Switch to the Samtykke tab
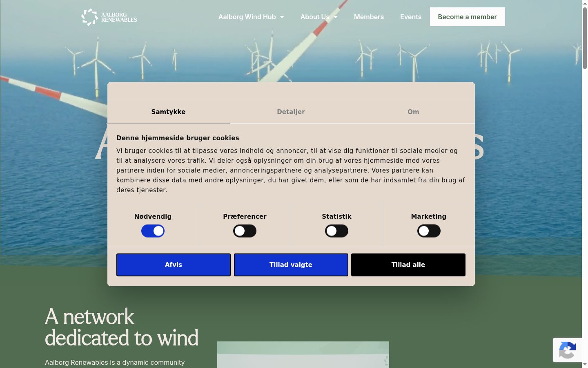 click(x=168, y=112)
